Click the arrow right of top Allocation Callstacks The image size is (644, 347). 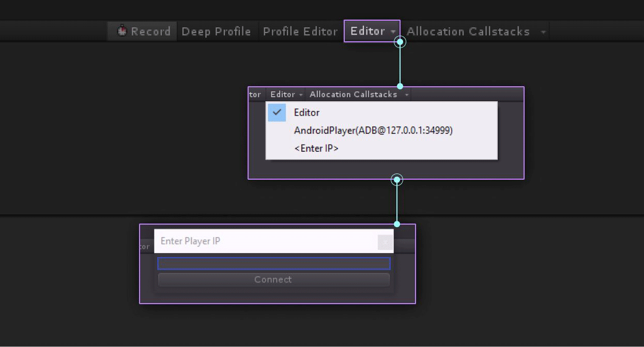[x=543, y=32]
